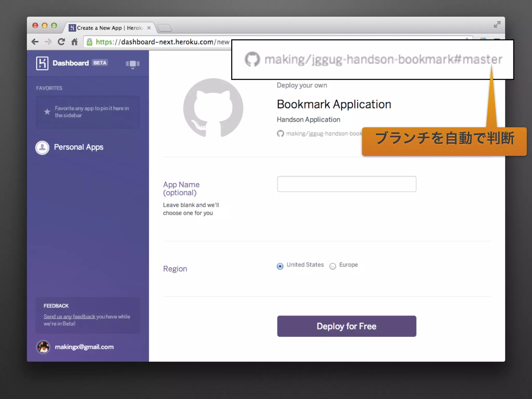Open the Send us any feedback link
Screen dimensions: 532x399
coord(69,317)
